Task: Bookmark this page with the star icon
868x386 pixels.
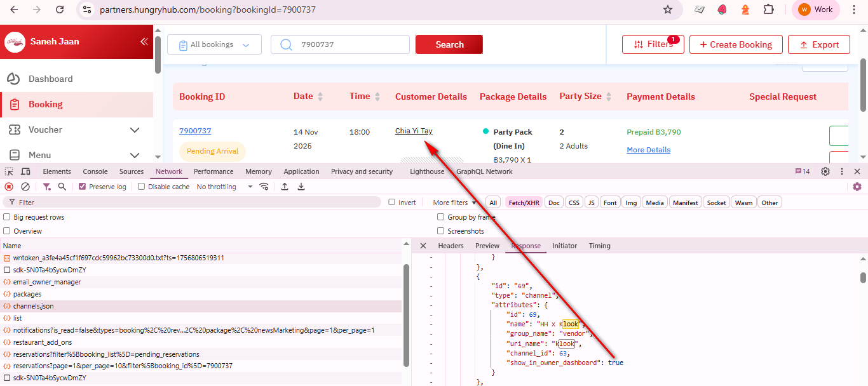Action: tap(668, 10)
